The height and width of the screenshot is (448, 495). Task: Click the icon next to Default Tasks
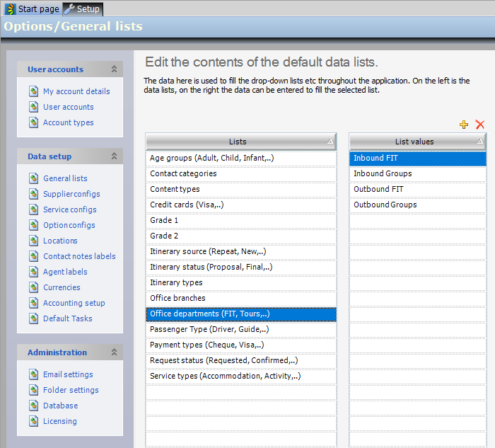coord(34,318)
